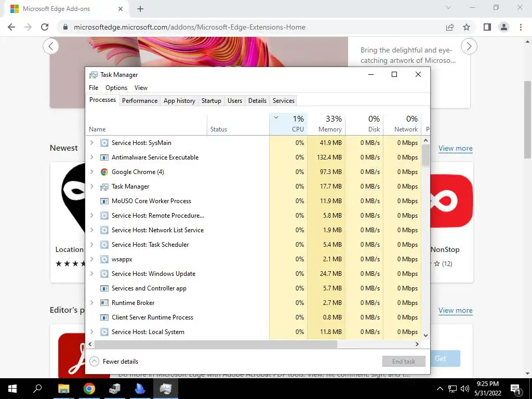The height and width of the screenshot is (399, 532).
Task: Click the volume speaker tray icon
Action: pyautogui.click(x=465, y=389)
